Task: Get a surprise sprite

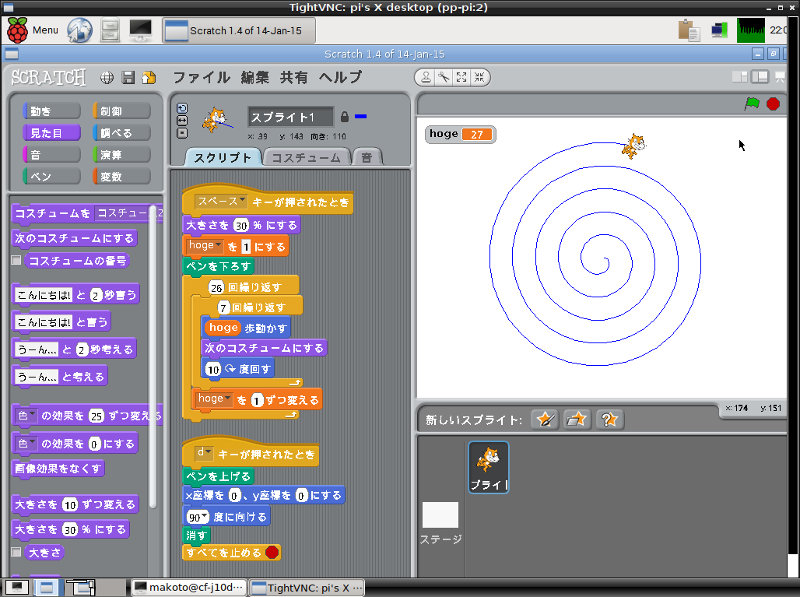Action: click(609, 419)
